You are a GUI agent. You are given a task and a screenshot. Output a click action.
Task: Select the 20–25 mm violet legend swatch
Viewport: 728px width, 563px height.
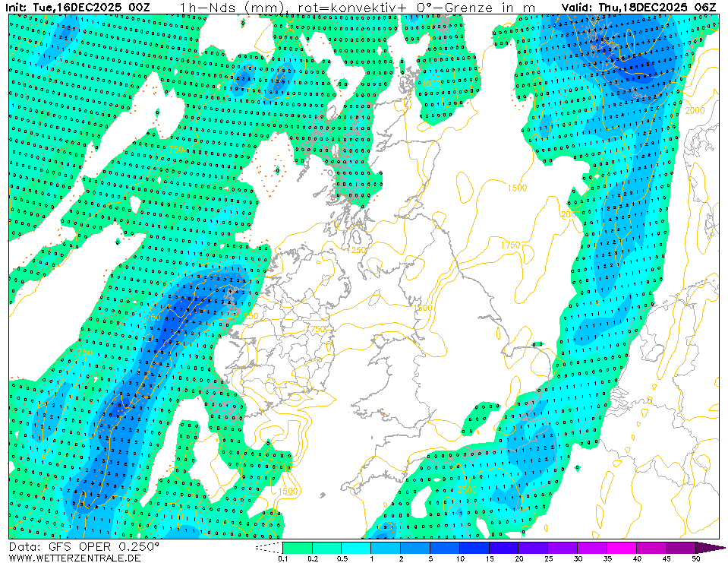click(x=533, y=547)
